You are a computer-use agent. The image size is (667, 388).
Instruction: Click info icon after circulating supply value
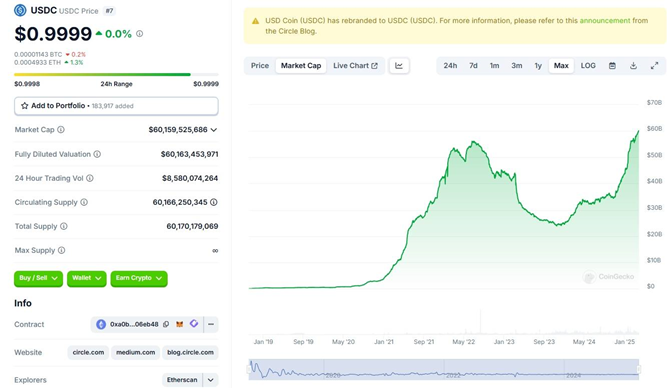[x=214, y=202]
